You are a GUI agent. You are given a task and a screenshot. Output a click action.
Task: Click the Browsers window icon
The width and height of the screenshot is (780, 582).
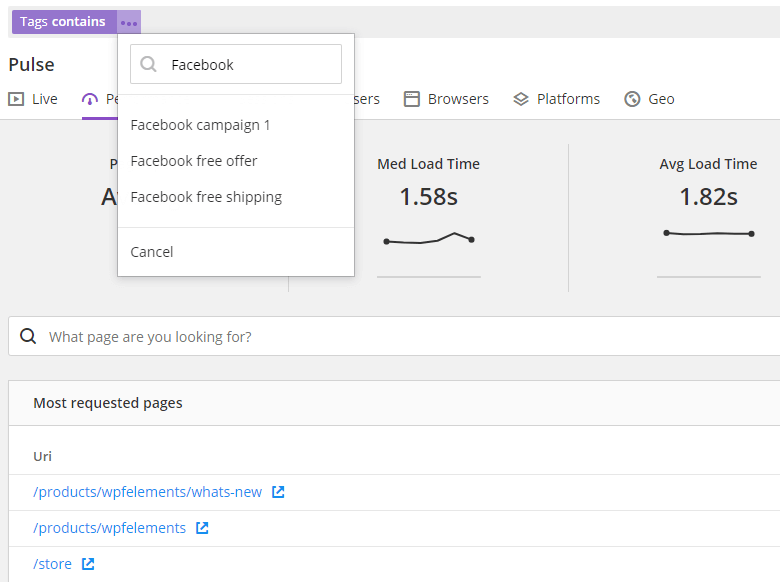[x=411, y=99]
